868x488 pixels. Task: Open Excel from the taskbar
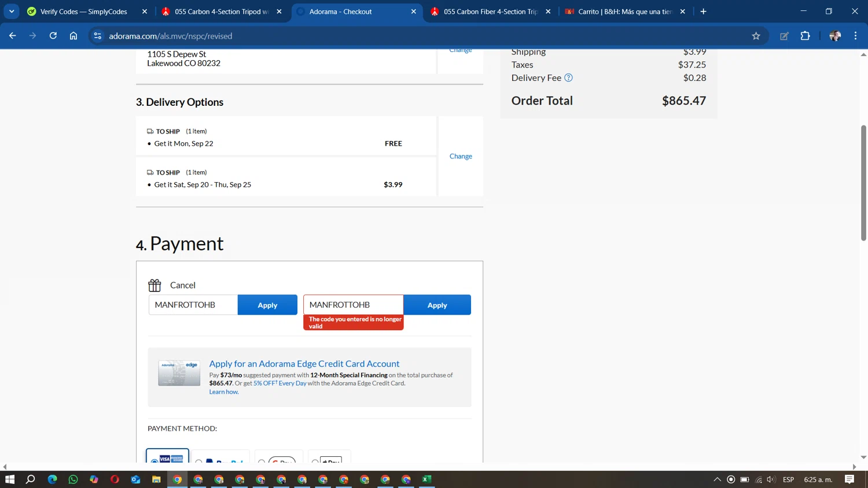[427, 479]
